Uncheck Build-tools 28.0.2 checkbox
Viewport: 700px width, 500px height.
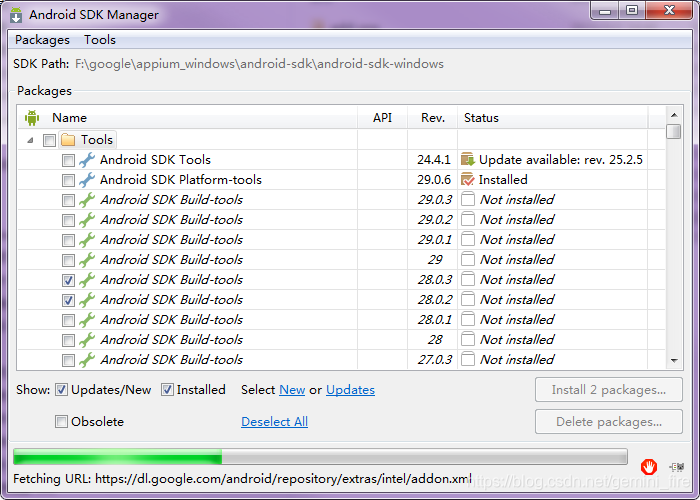(68, 300)
